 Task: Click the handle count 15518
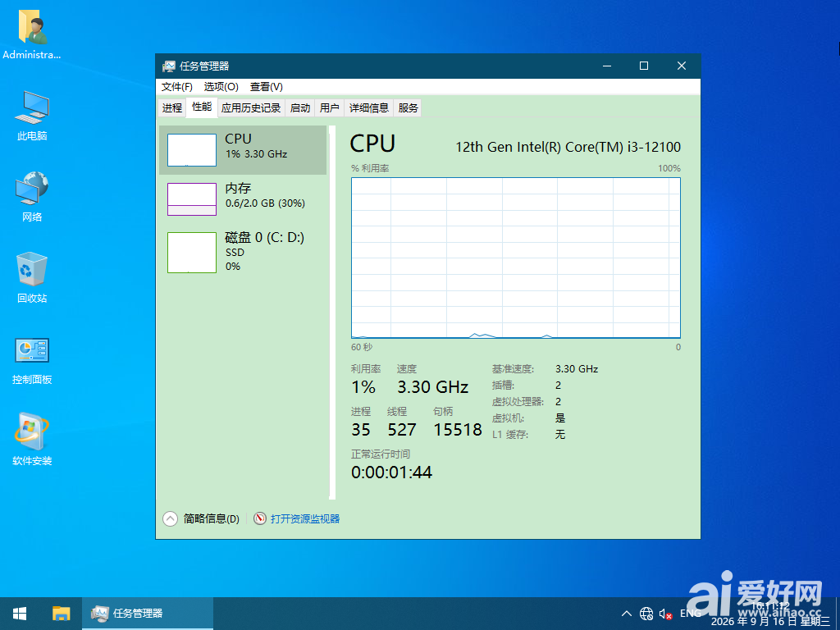458,430
